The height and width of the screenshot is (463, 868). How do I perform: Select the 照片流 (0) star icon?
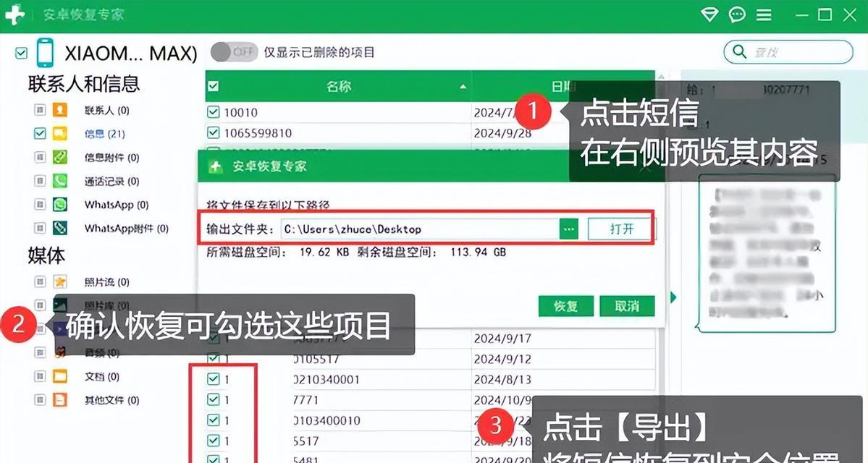pyautogui.click(x=60, y=281)
